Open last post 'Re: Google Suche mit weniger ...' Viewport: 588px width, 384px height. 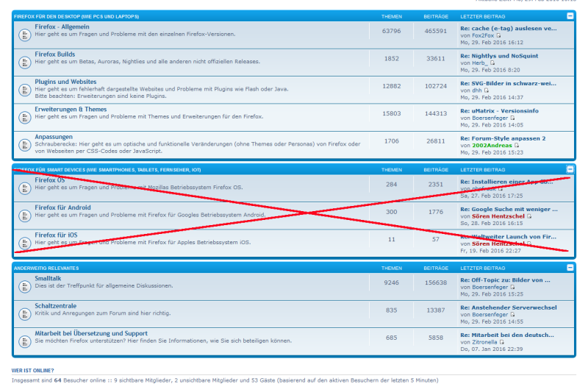[509, 209]
